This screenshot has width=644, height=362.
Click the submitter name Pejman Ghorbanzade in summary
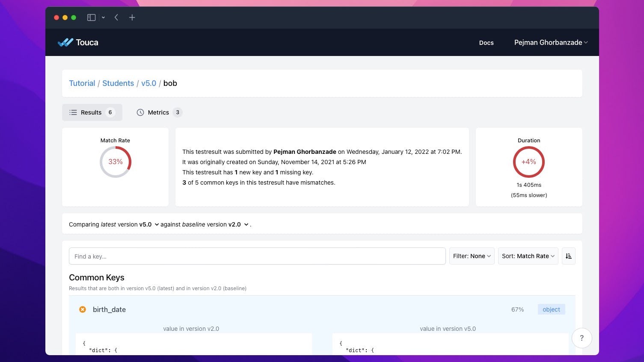(305, 152)
